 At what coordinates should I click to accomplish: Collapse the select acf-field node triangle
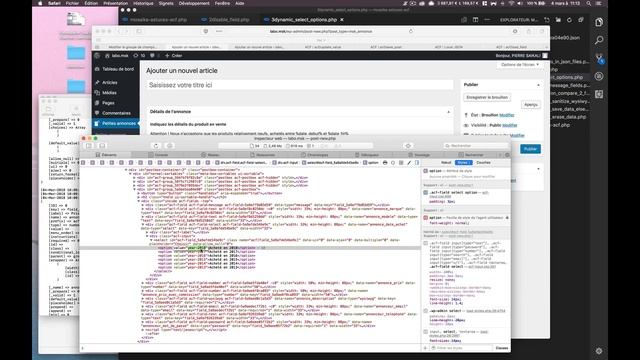151,240
